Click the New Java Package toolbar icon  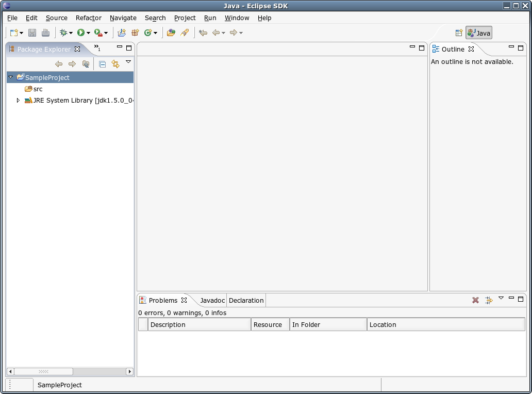135,33
